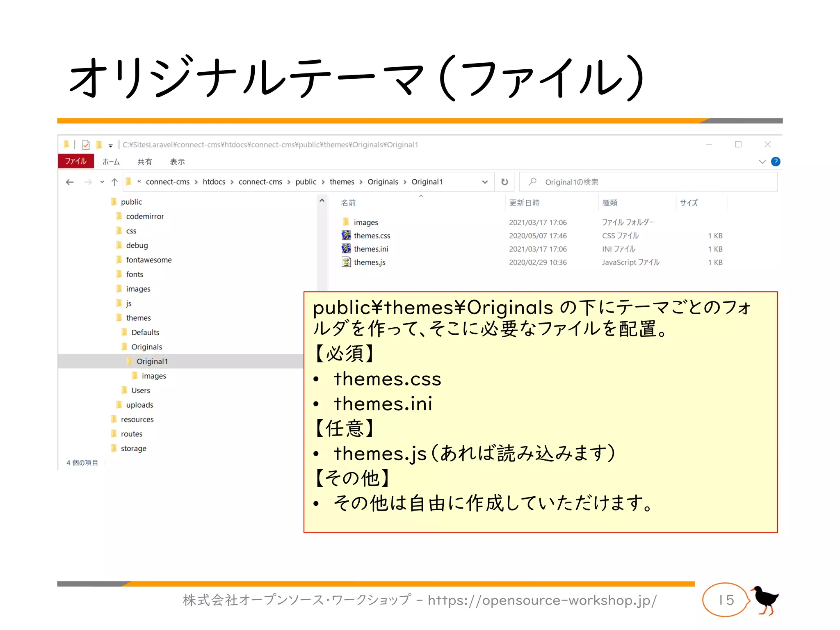This screenshot has height=630, width=840.
Task: Click the navigation pane scroll up arrow
Action: click(x=322, y=201)
